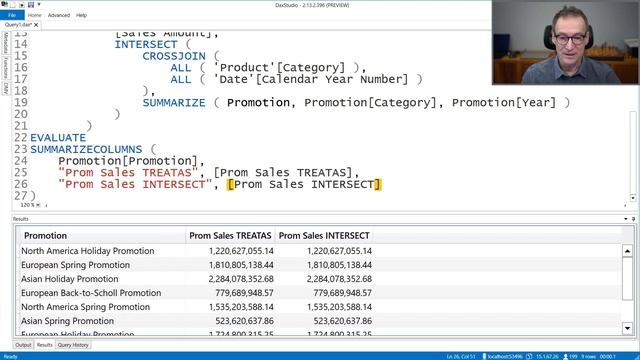The height and width of the screenshot is (360, 640).
Task: Open the DMV side panel
Action: pyautogui.click(x=6, y=88)
